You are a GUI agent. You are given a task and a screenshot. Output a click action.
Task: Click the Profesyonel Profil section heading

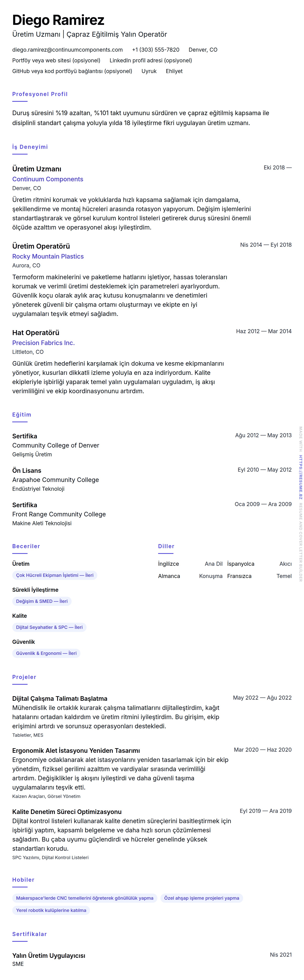tap(40, 94)
